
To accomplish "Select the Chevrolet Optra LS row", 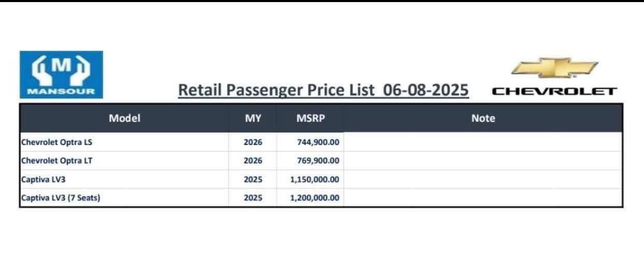I will [x=321, y=142].
